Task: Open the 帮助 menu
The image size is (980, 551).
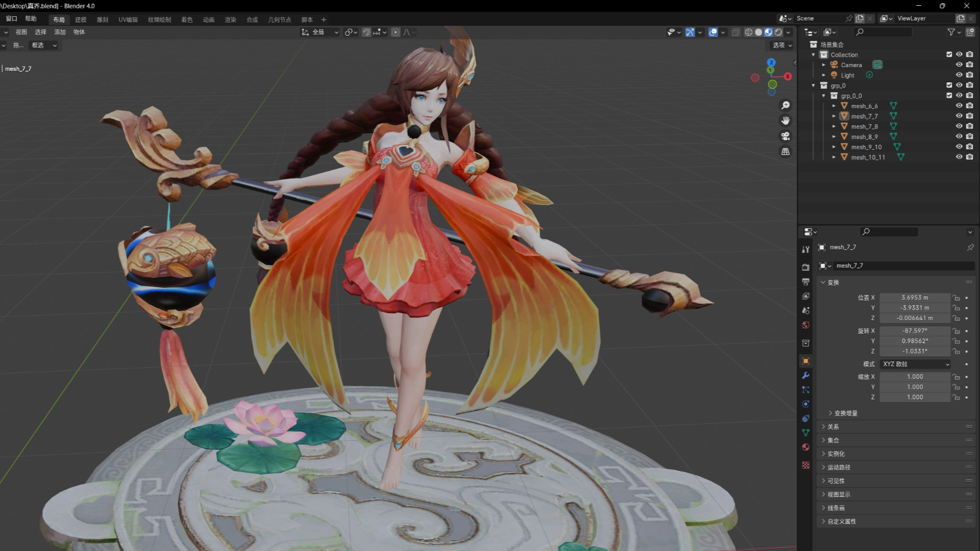Action: 31,19
